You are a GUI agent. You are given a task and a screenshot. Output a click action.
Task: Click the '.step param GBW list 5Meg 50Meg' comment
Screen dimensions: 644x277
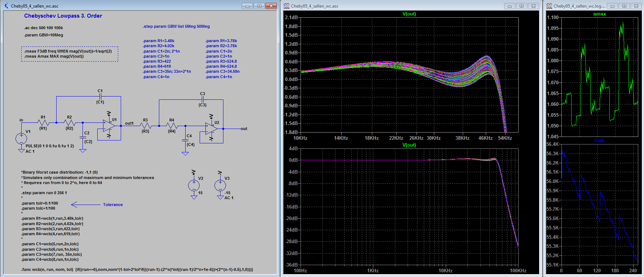pyautogui.click(x=176, y=26)
